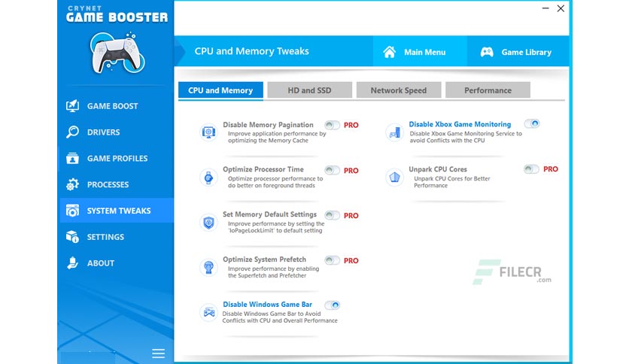Expand the hamburger menu at sidebar bottom
Image resolution: width=629 pixels, height=364 pixels.
[x=159, y=353]
